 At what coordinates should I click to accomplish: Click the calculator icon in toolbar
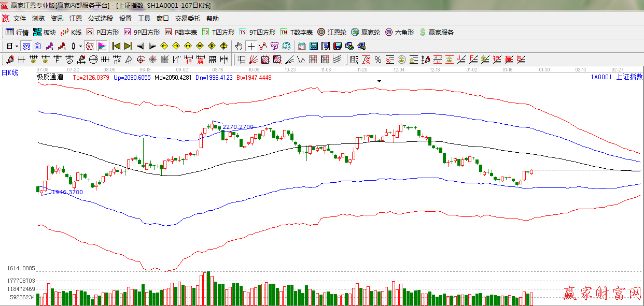click(x=313, y=46)
